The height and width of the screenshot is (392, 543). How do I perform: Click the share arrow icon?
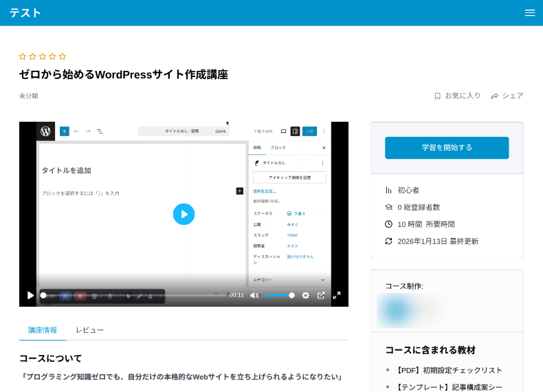(x=494, y=96)
